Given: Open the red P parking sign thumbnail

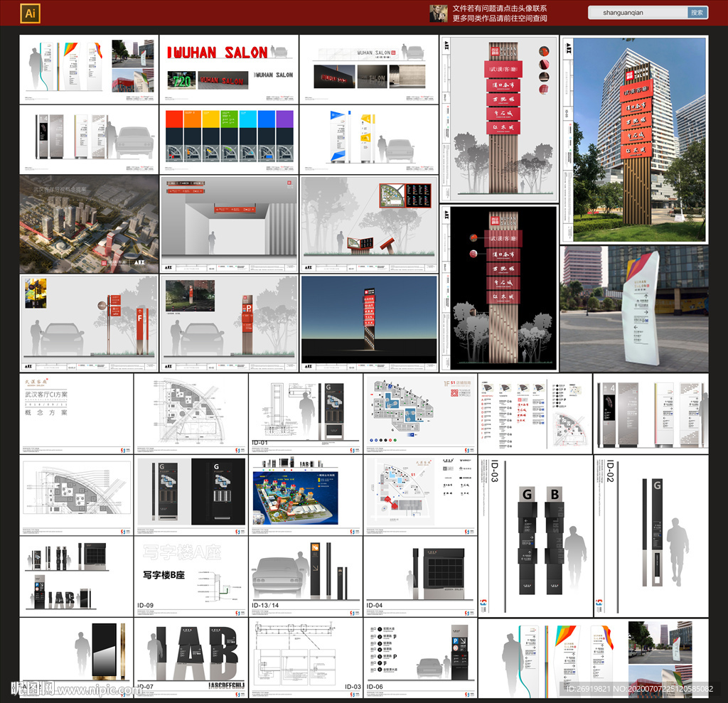Looking at the screenshot, I should click(x=229, y=323).
